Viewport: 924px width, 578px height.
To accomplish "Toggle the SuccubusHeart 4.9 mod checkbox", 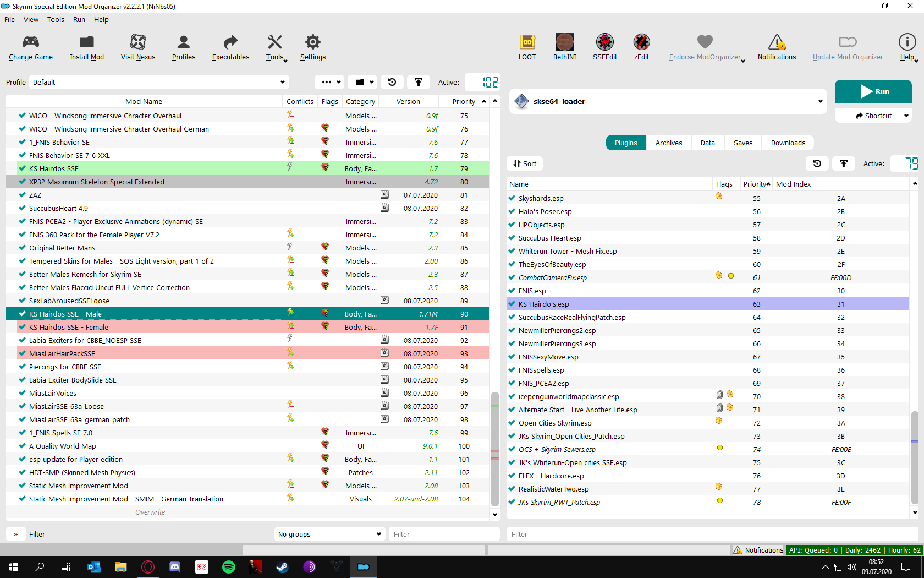I will pos(22,208).
